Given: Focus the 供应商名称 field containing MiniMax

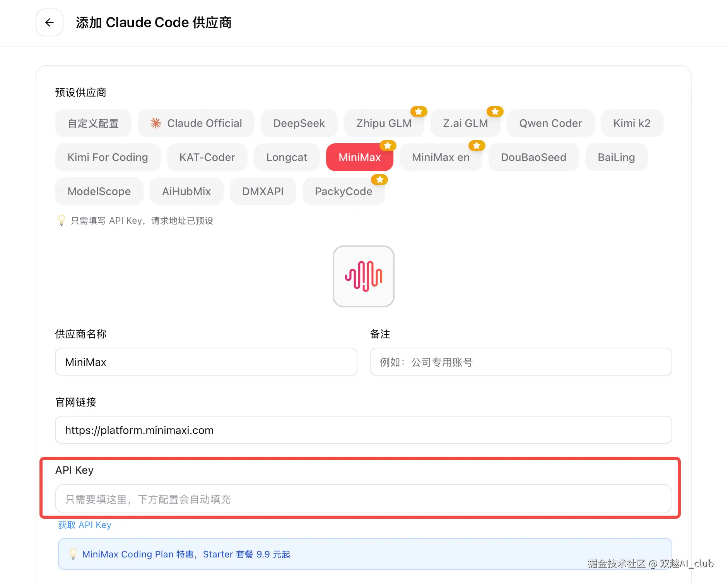Looking at the screenshot, I should 206,362.
